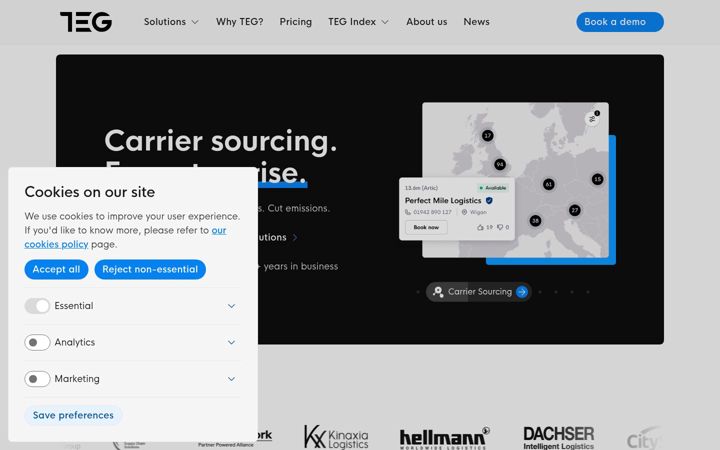This screenshot has width=720, height=450.
Task: Open the Why TEG? page
Action: [x=239, y=22]
